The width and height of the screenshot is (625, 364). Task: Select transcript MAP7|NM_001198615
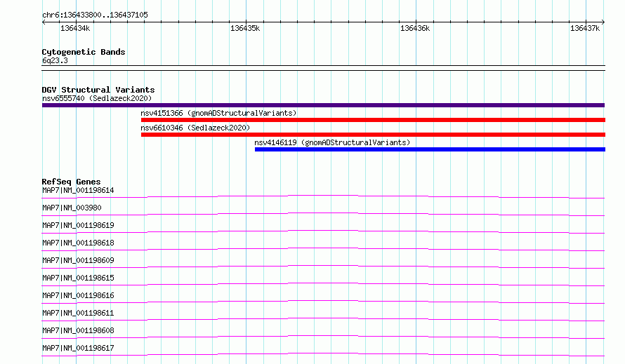tap(78, 278)
